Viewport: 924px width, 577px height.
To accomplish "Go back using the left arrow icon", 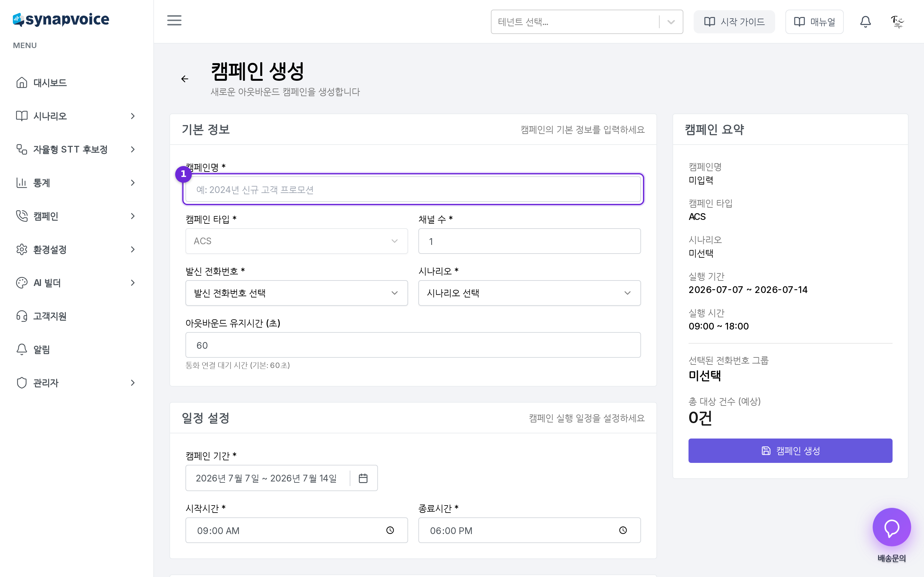I will coord(185,79).
